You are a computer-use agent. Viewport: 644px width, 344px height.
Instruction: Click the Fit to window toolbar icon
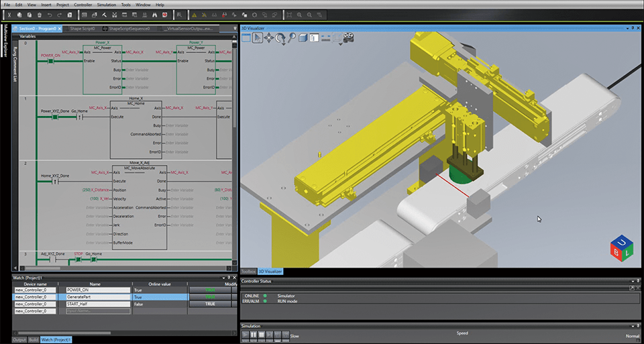pyautogui.click(x=289, y=15)
